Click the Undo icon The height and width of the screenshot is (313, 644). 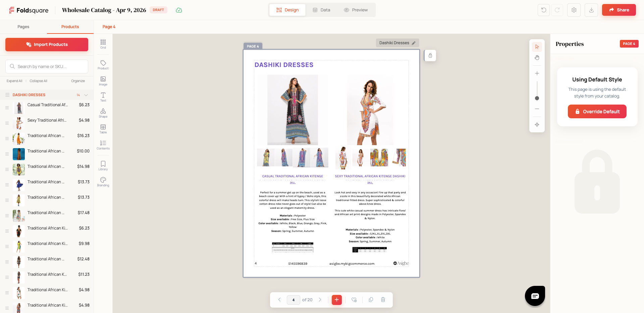click(x=543, y=10)
